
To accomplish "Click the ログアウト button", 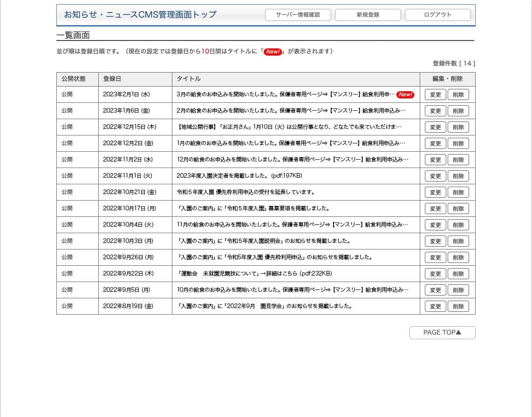I will [x=438, y=15].
